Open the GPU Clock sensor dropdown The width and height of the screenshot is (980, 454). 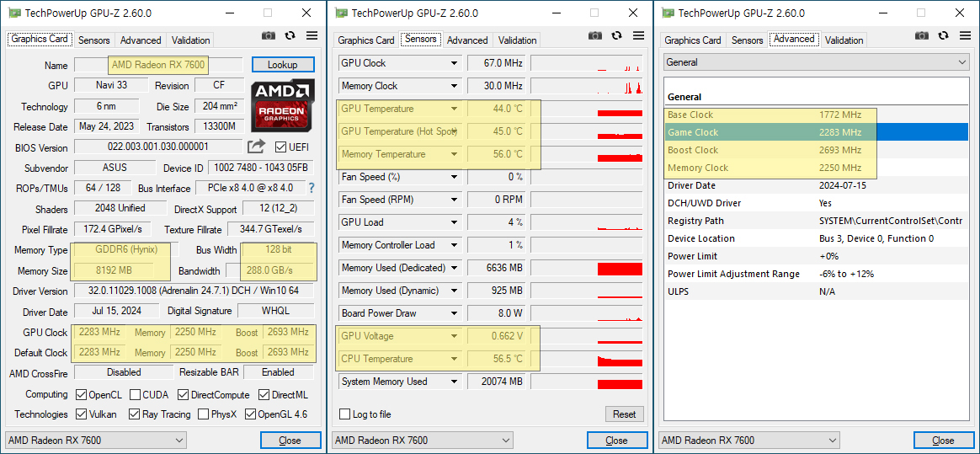(455, 63)
